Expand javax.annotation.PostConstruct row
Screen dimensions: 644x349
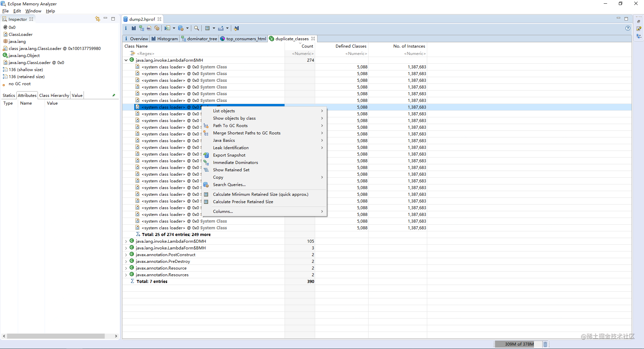point(126,255)
